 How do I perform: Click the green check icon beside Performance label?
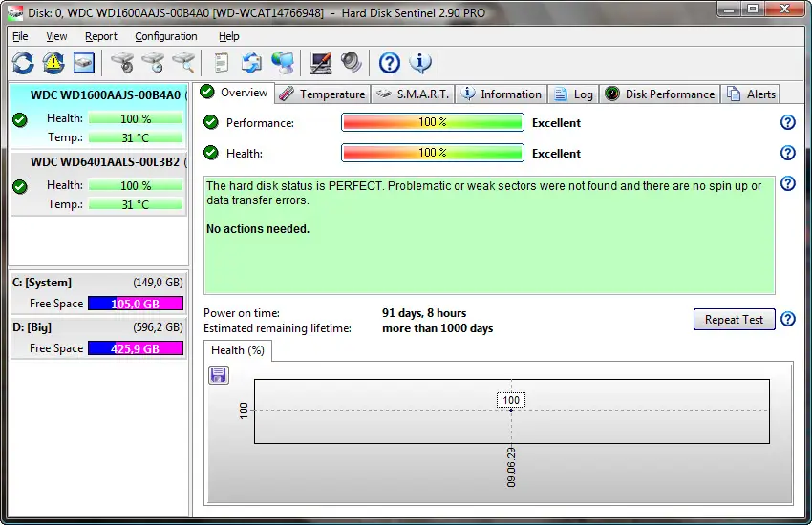[210, 122]
